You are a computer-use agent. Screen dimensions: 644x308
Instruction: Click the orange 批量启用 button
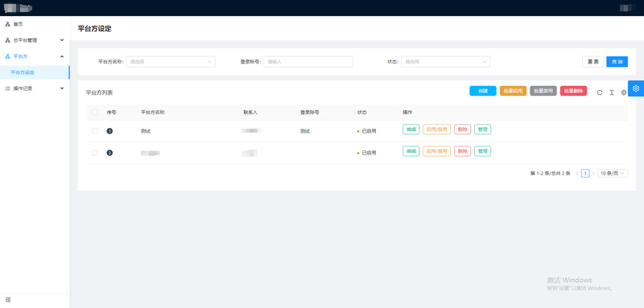(x=513, y=91)
